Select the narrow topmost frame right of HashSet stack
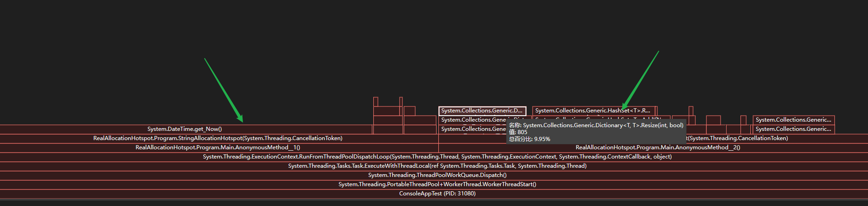Viewport: 868px width, 206px height. 691,111
